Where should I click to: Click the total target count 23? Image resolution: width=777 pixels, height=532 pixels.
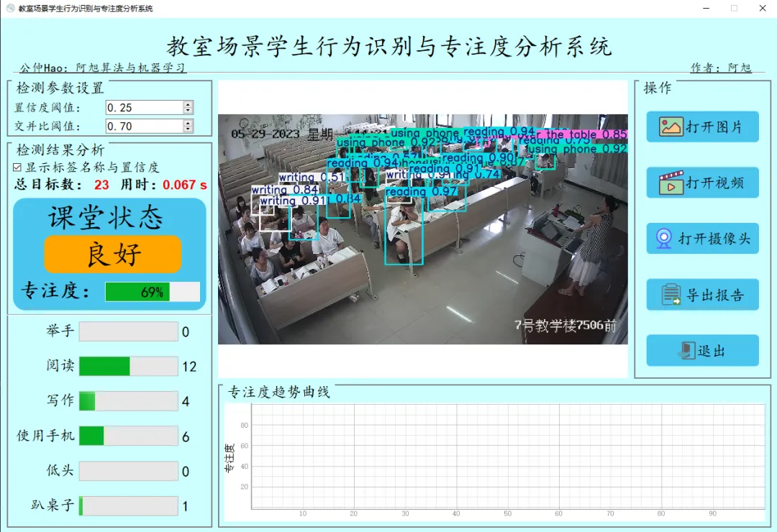click(x=101, y=185)
